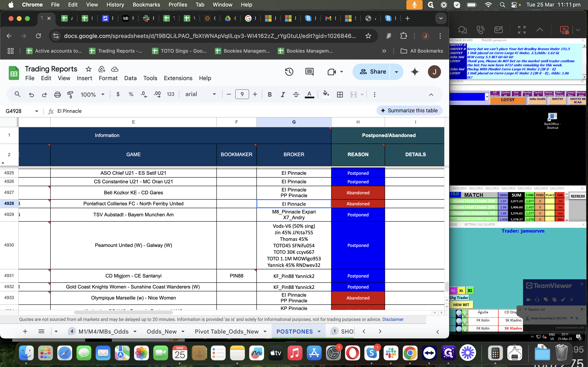This screenshot has width=588, height=367.
Task: Click the undo arrow in toolbar
Action: (31, 94)
